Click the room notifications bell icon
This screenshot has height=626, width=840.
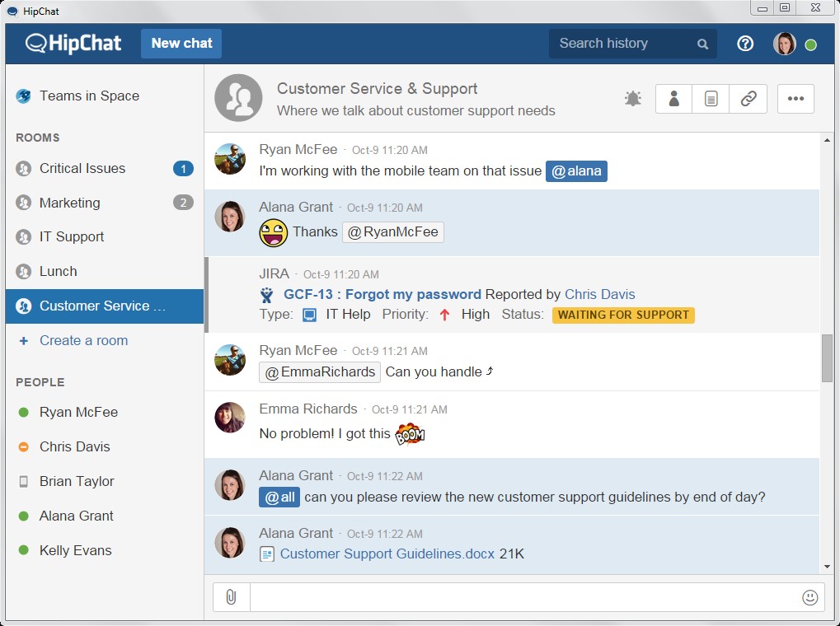pos(632,99)
